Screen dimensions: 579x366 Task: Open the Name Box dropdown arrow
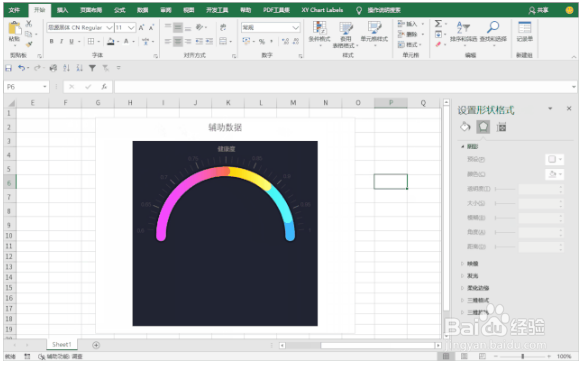(45, 87)
